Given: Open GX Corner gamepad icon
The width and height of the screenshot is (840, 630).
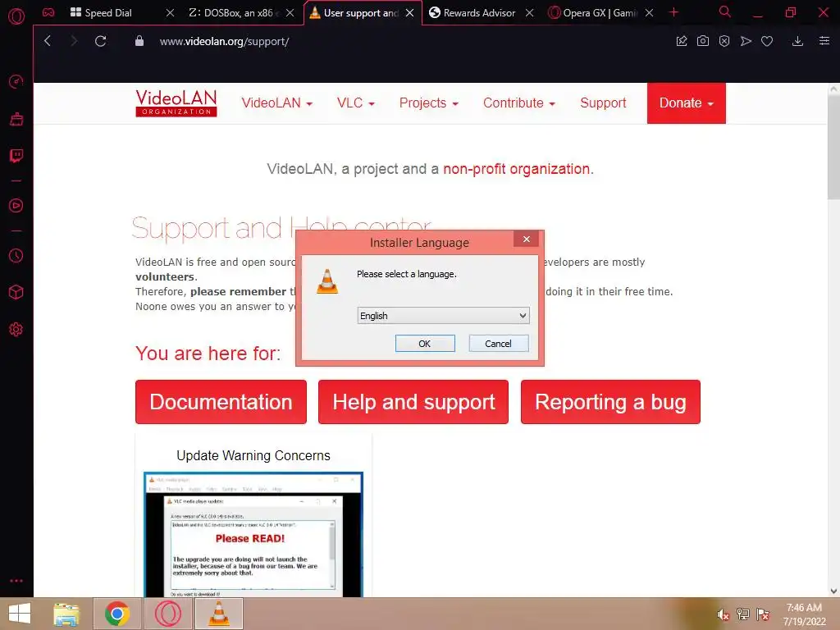Looking at the screenshot, I should [x=48, y=12].
